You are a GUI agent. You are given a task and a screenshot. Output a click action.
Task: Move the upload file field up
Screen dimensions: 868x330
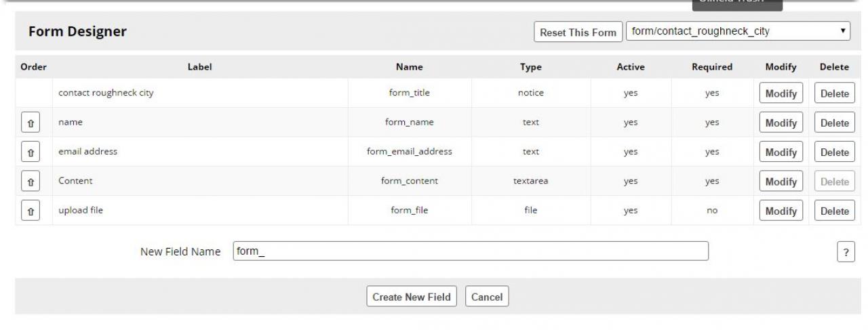tap(31, 211)
